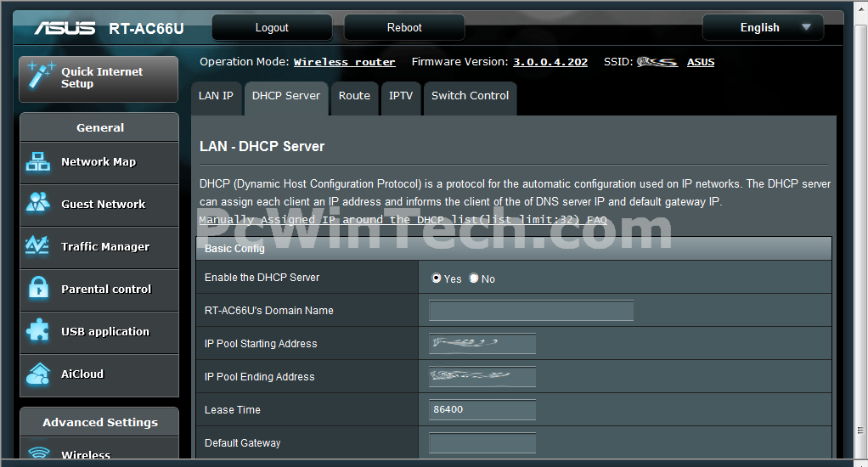Open the Manually Assigned IP FAQ link
868x467 pixels.
pyautogui.click(x=403, y=220)
